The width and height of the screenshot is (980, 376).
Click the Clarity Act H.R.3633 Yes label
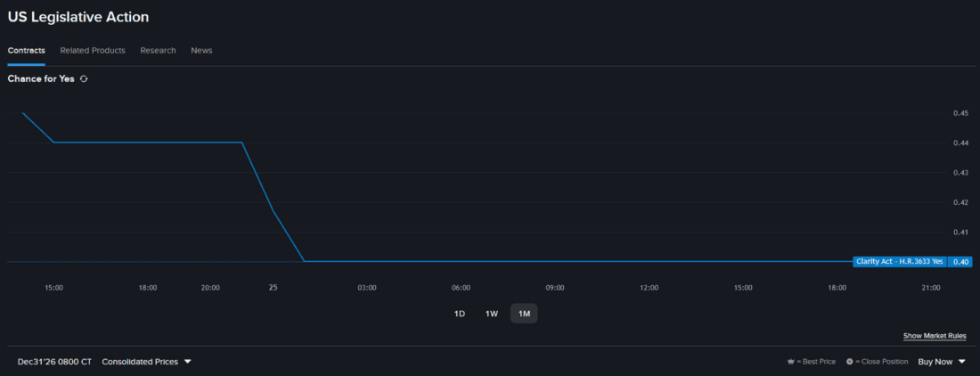point(900,262)
